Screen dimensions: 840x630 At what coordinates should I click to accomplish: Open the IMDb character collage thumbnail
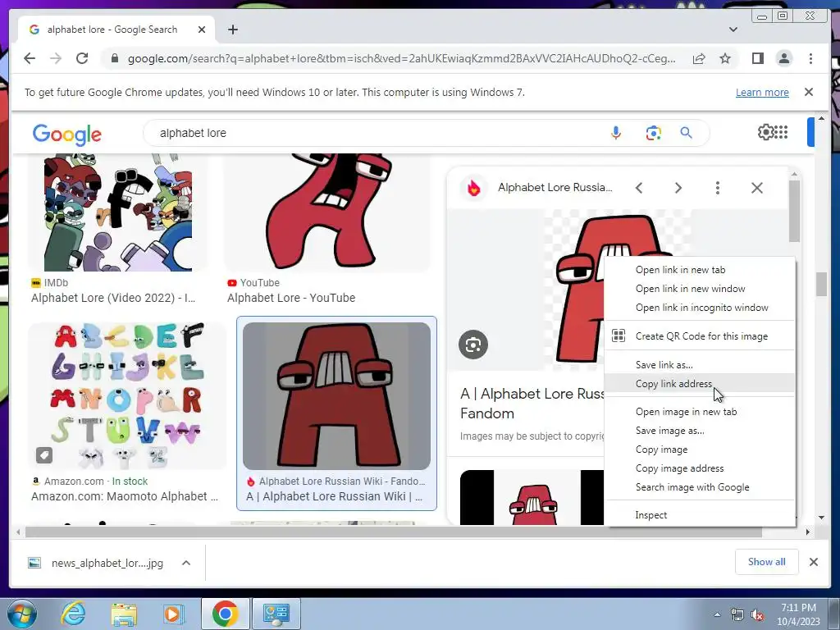118,212
